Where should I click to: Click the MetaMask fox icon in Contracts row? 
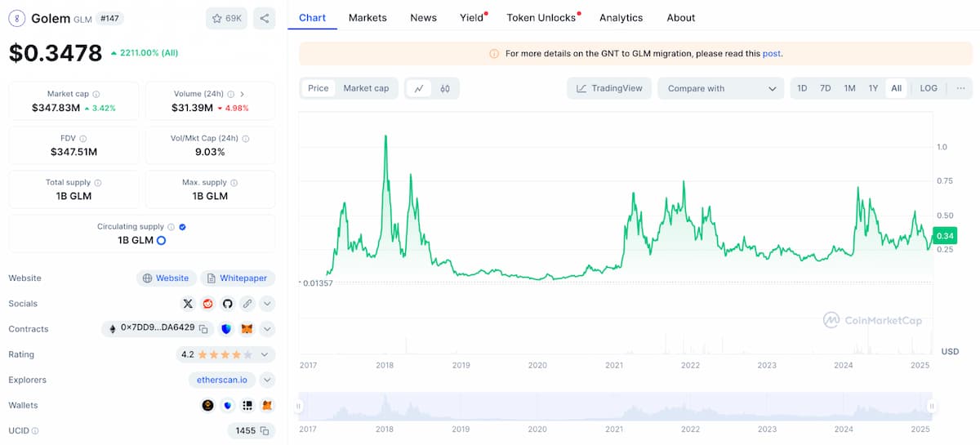click(247, 329)
